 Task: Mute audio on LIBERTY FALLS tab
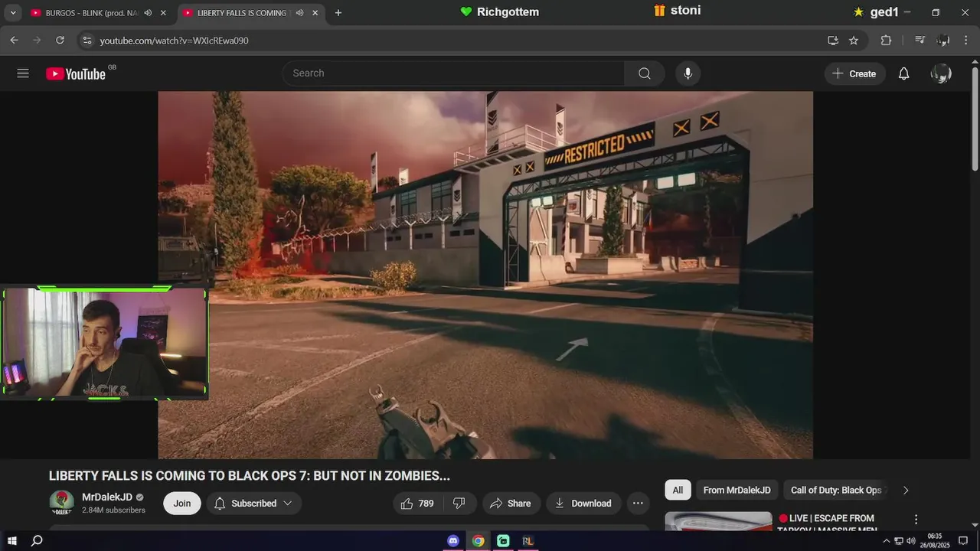click(299, 13)
